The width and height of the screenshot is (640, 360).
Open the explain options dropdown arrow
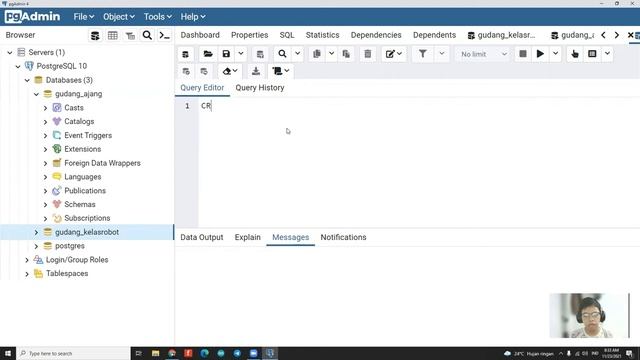click(x=607, y=54)
